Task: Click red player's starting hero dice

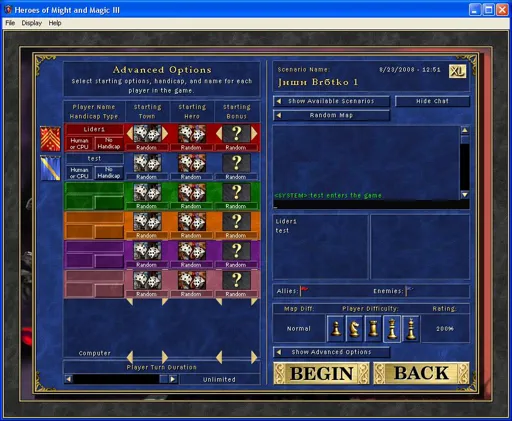Action: click(192, 133)
